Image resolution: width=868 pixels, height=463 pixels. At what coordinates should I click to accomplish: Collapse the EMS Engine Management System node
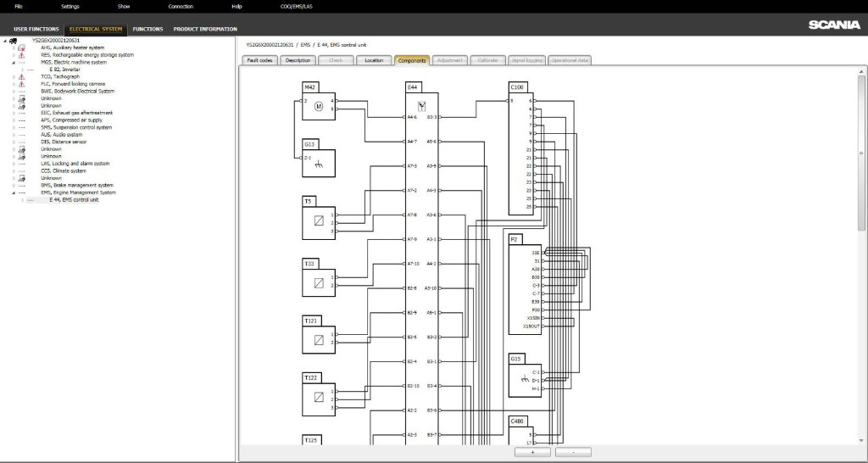pos(14,192)
